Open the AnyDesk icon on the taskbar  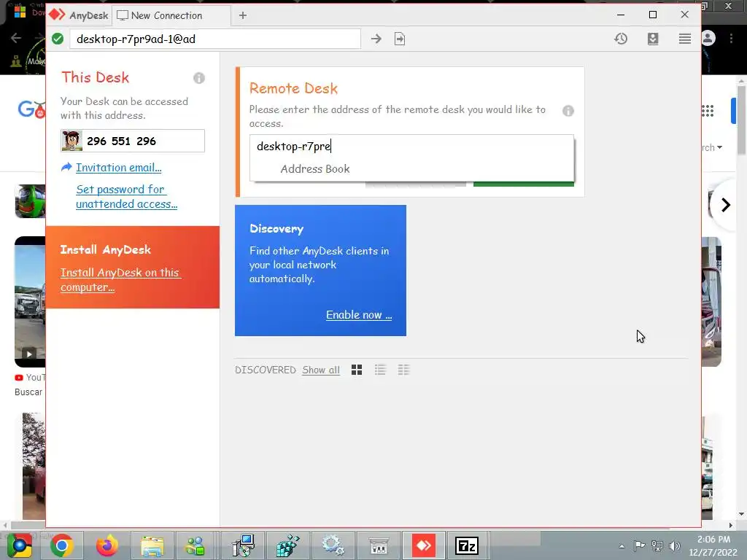click(x=424, y=545)
